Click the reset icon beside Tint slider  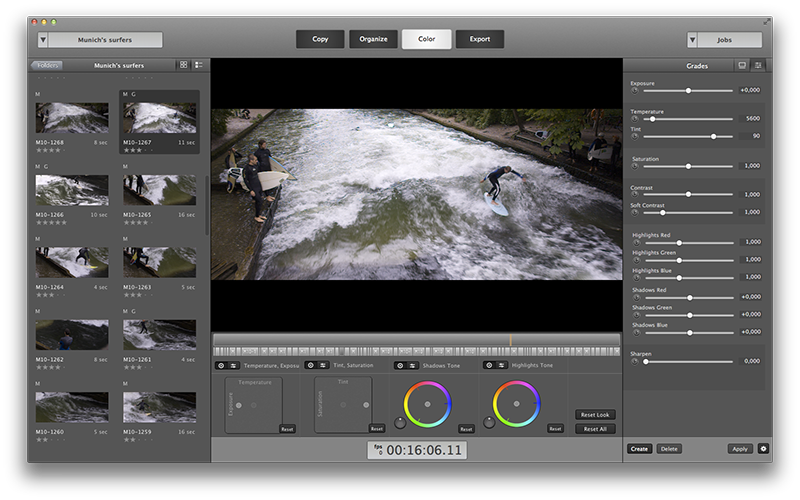tap(635, 136)
